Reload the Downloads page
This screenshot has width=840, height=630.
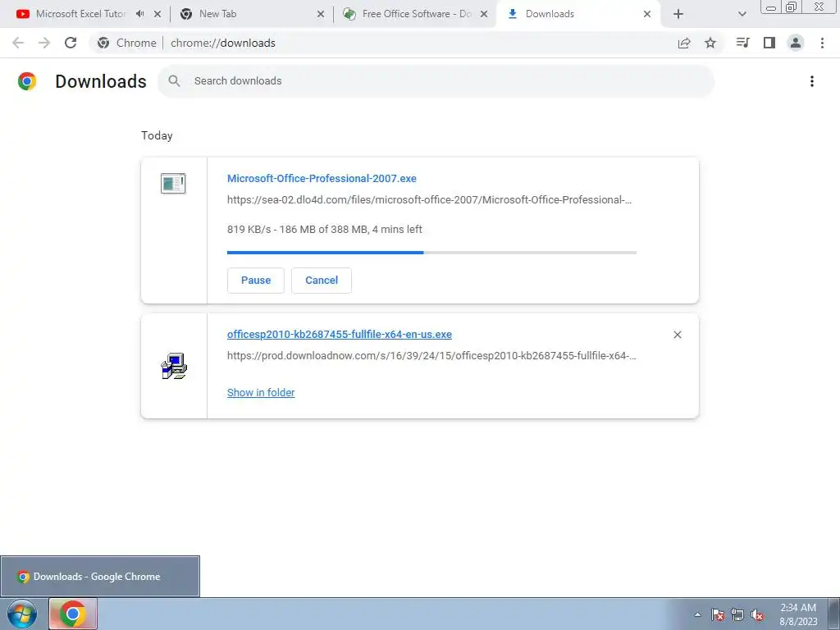pos(71,43)
